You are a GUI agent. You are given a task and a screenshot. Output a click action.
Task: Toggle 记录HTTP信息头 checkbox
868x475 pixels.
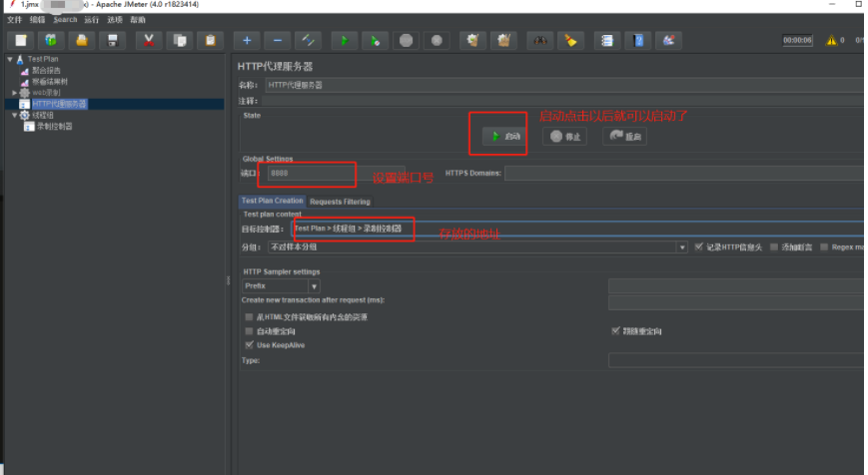pos(698,246)
